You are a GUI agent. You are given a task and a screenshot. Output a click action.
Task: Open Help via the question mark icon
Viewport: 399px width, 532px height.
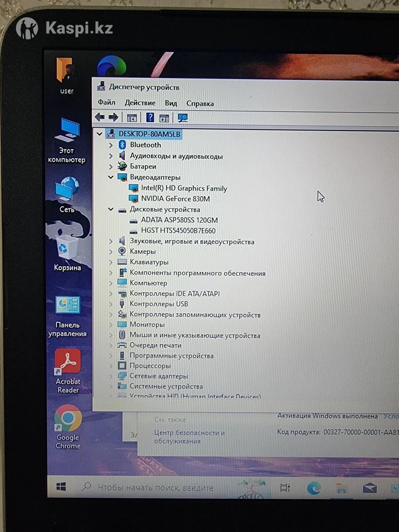coord(150,117)
